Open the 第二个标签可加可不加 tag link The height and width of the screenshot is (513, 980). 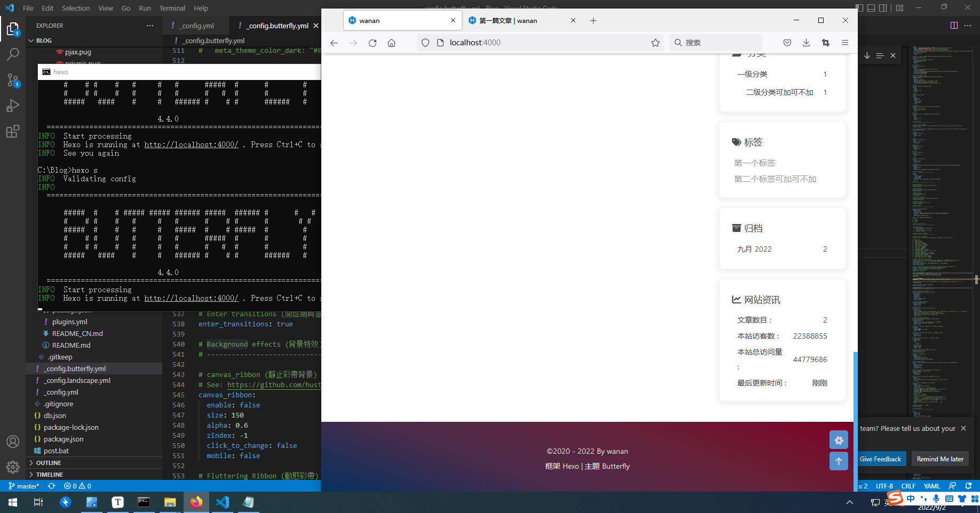[775, 179]
